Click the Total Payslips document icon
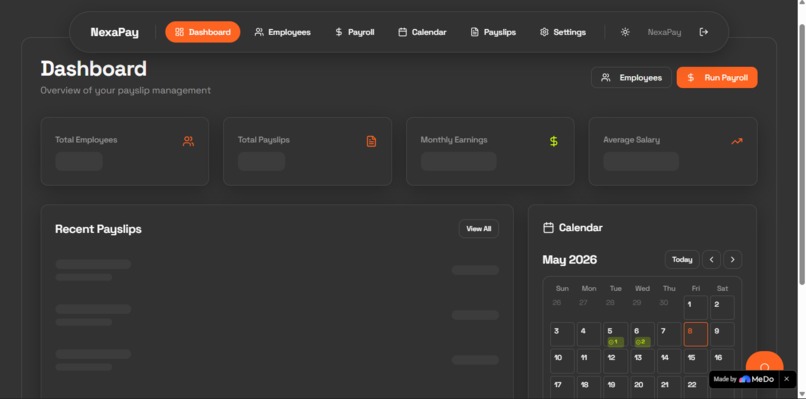The height and width of the screenshot is (399, 806). [371, 141]
